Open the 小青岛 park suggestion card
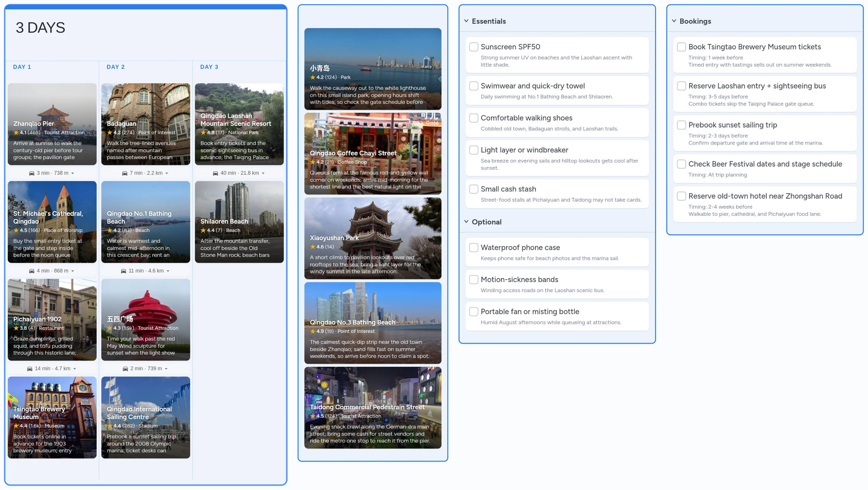868x490 pixels. pos(373,69)
